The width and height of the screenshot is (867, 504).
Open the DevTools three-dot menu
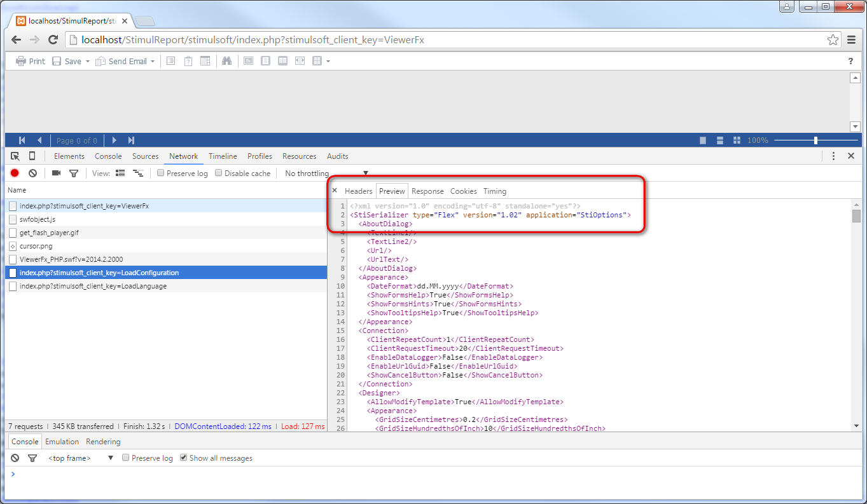(x=833, y=156)
